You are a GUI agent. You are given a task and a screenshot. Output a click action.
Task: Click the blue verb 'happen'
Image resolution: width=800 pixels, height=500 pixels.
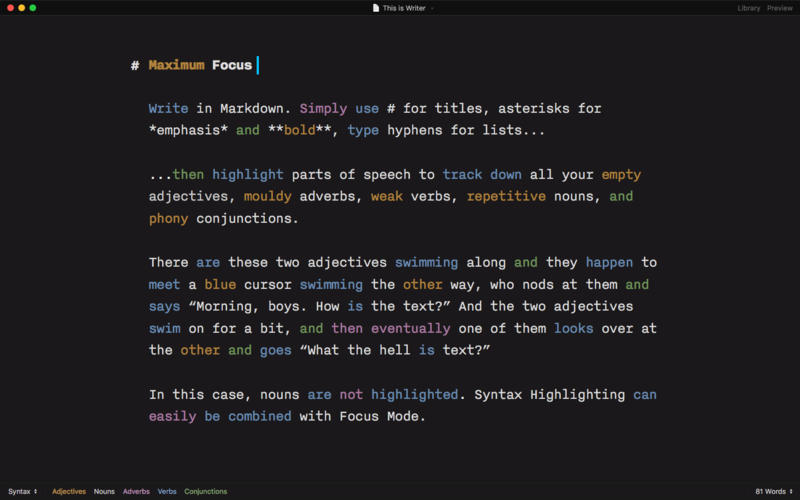click(609, 263)
